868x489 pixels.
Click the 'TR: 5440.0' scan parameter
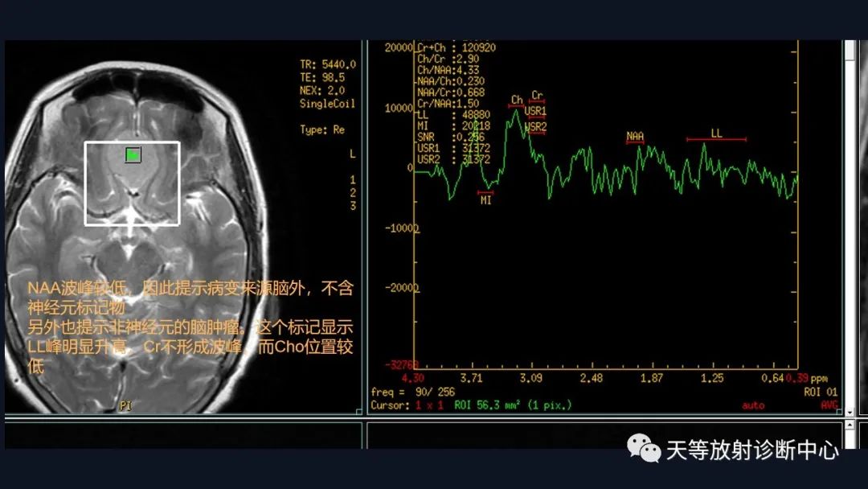click(x=328, y=65)
